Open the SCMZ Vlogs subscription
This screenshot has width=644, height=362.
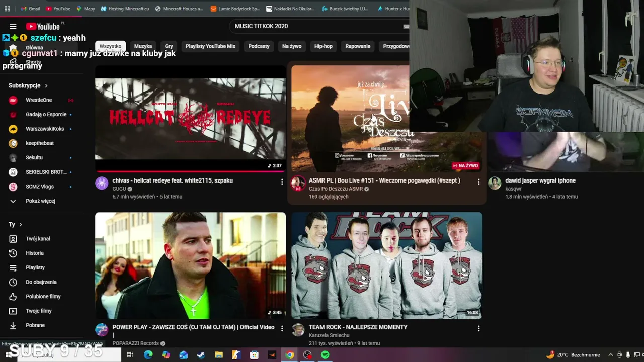point(40,187)
